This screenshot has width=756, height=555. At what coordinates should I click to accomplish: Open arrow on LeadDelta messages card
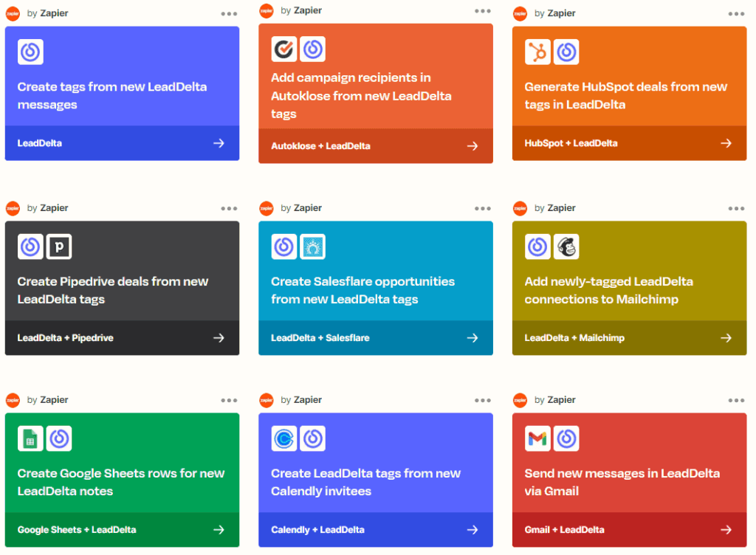[x=219, y=143]
